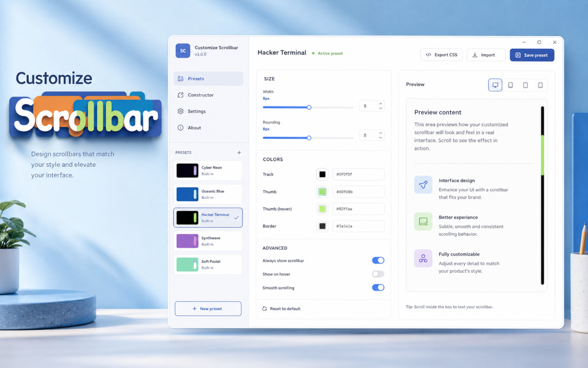
Task: Decrease the Rounding value with the down arrow
Action: pos(381,138)
